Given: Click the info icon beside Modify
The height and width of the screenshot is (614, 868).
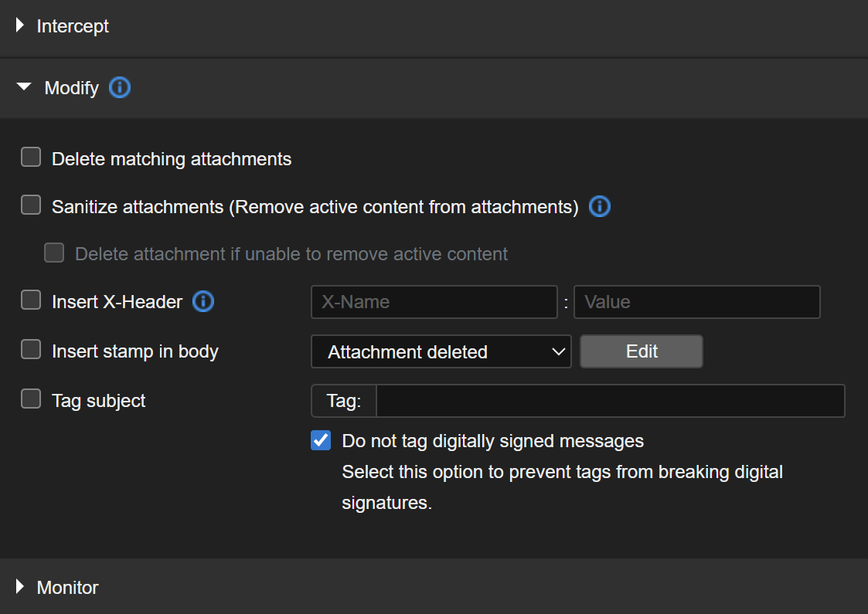Looking at the screenshot, I should tap(120, 88).
